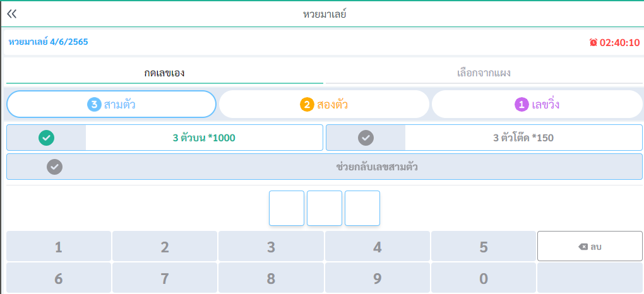Click the third empty digit box
Viewport: 644px width, 294px height.
pos(362,208)
